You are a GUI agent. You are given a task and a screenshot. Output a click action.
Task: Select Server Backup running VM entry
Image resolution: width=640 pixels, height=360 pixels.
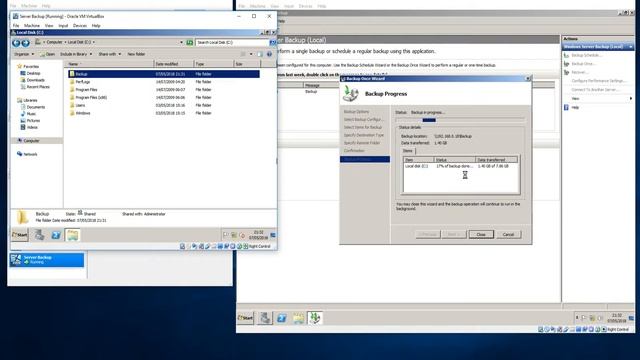[x=47, y=260]
